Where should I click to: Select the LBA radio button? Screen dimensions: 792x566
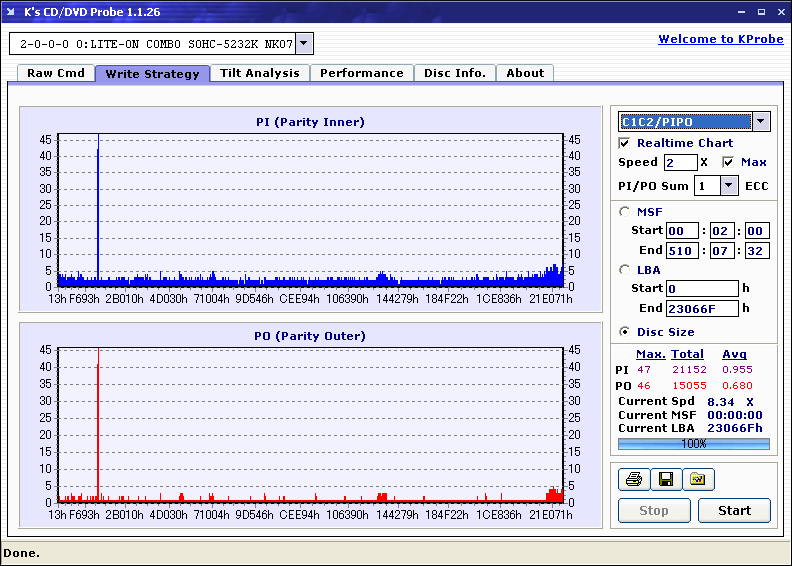click(x=625, y=269)
